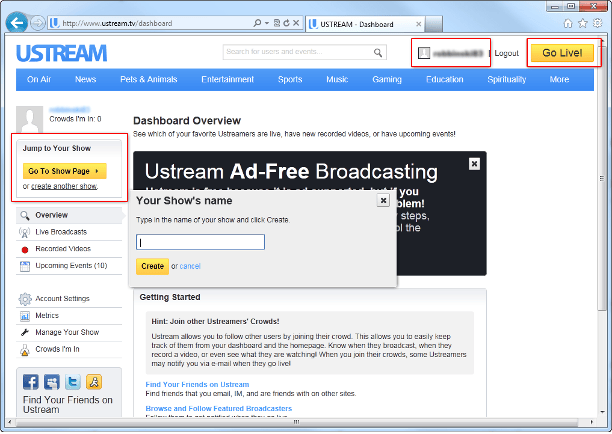
Task: Open the Favorites star icon
Action: pyautogui.click(x=583, y=23)
